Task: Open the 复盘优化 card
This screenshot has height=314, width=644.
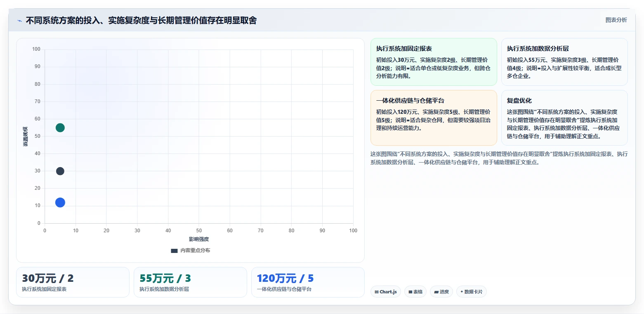Action: (564, 118)
